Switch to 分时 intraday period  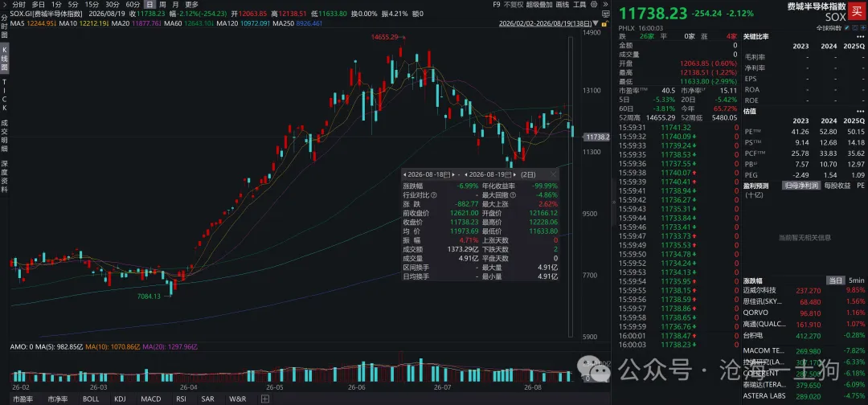click(x=18, y=5)
